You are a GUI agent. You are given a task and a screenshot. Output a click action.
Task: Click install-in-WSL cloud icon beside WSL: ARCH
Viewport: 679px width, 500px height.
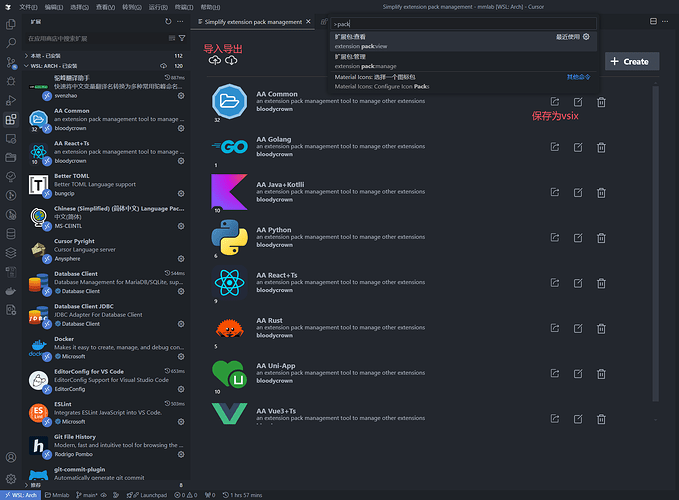click(164, 66)
